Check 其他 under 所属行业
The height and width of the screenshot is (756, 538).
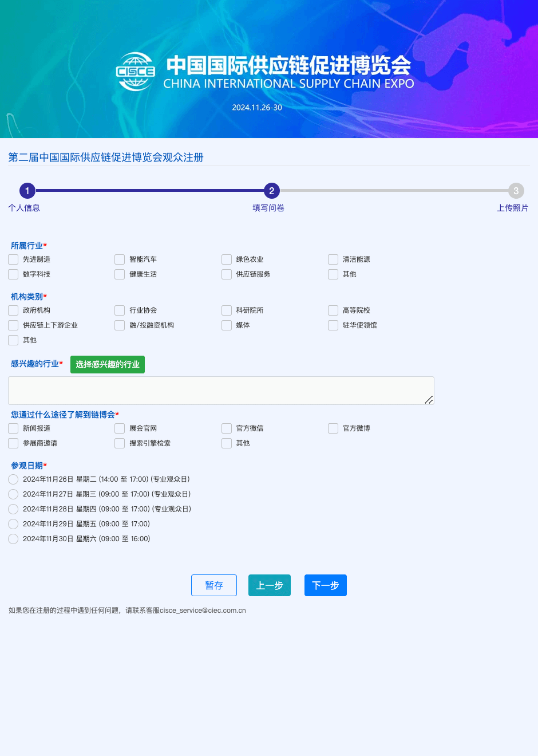333,274
